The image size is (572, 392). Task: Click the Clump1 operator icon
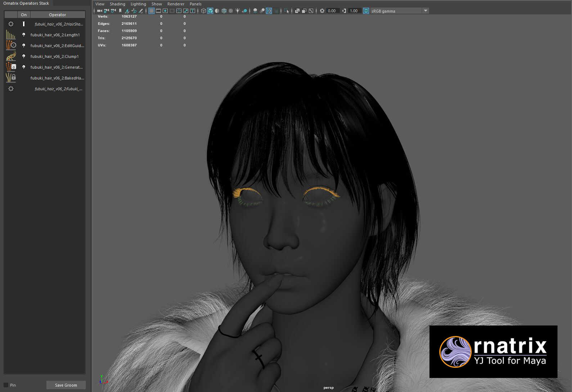[x=11, y=56]
